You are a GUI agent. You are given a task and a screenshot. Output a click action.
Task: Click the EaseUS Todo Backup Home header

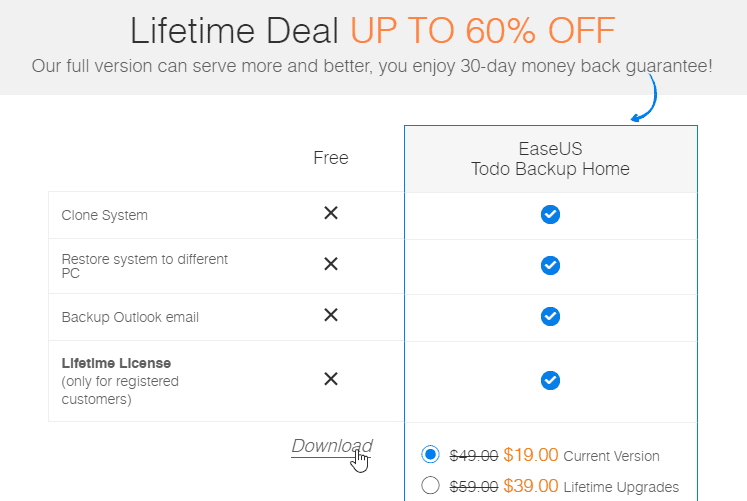click(550, 159)
